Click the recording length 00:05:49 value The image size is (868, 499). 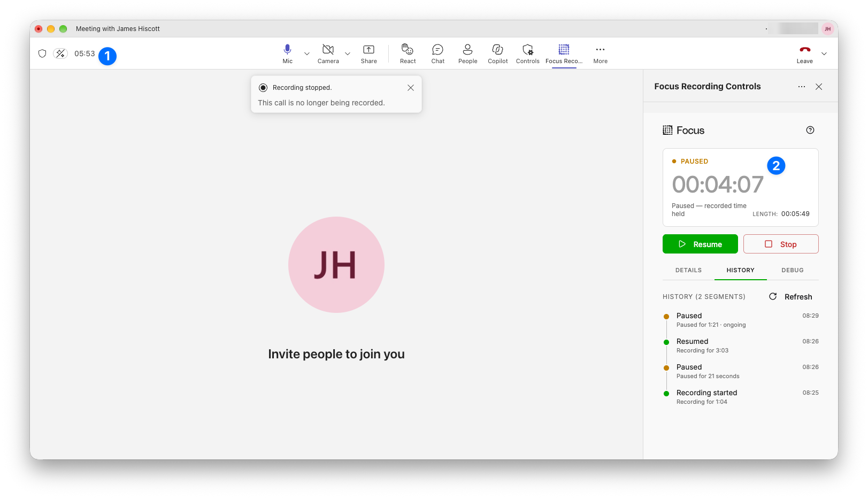[x=795, y=213]
